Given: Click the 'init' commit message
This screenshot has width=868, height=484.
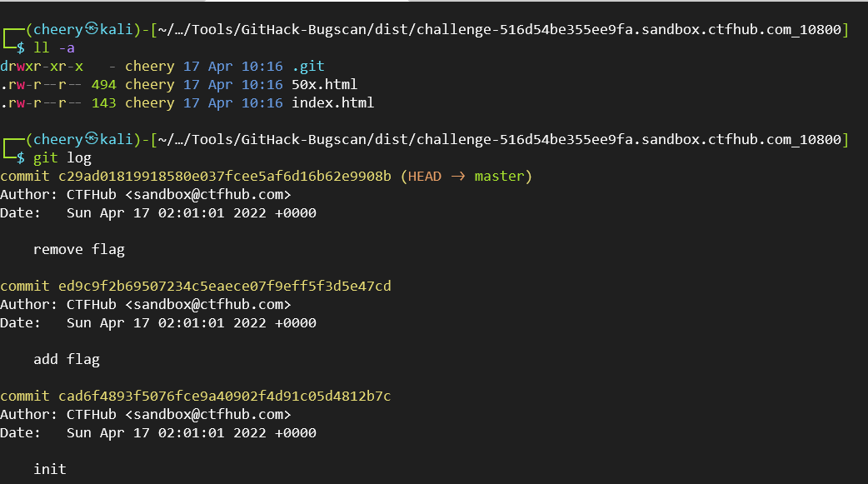Looking at the screenshot, I should coord(49,469).
